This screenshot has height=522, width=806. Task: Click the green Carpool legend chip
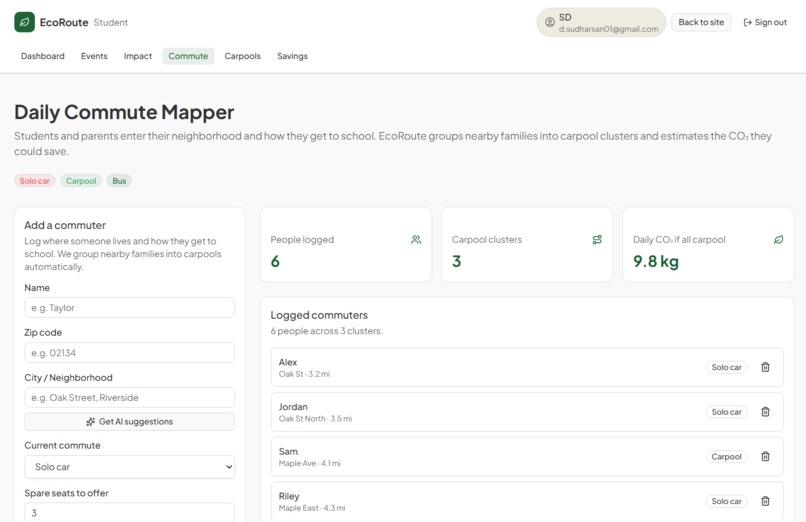81,181
